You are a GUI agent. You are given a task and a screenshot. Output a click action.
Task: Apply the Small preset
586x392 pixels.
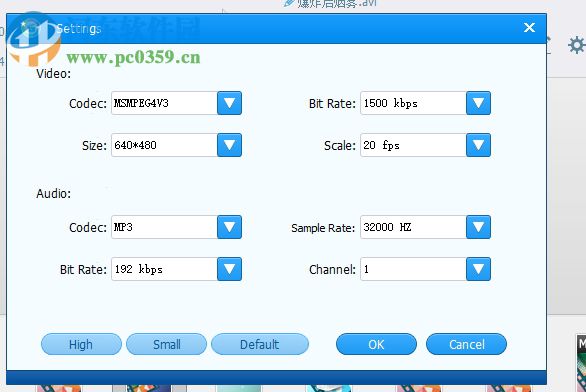pyautogui.click(x=166, y=344)
